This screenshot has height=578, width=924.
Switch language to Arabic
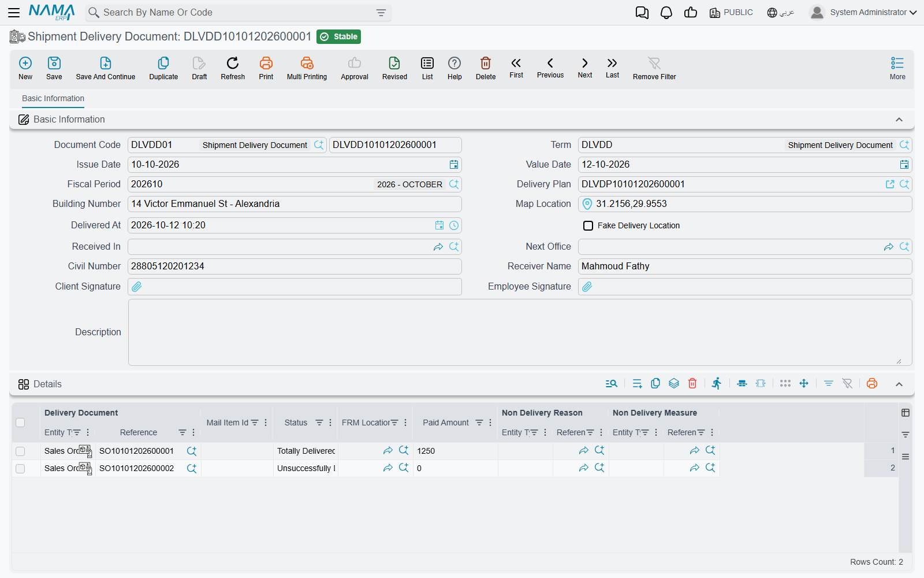coord(781,13)
